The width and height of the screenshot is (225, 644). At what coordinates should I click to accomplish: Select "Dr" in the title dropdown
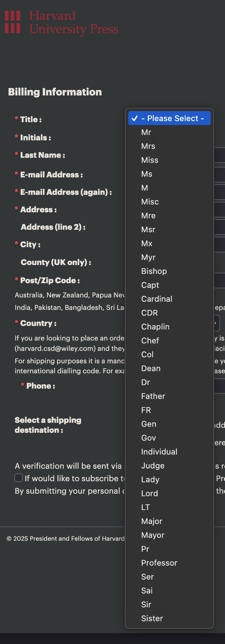click(146, 382)
